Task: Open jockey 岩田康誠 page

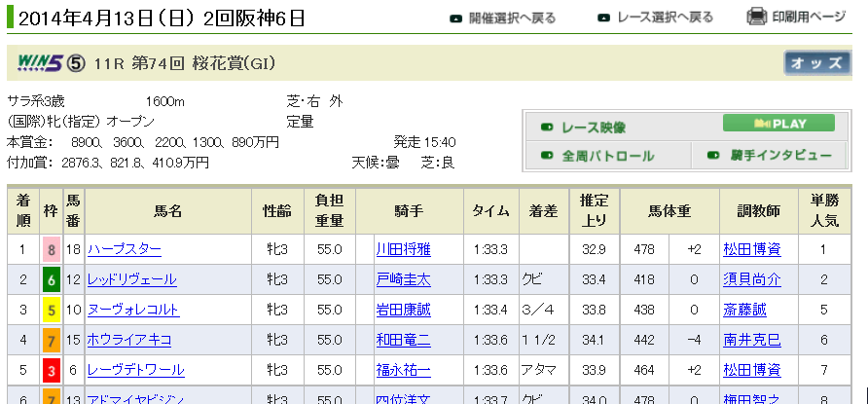Action: 403,310
